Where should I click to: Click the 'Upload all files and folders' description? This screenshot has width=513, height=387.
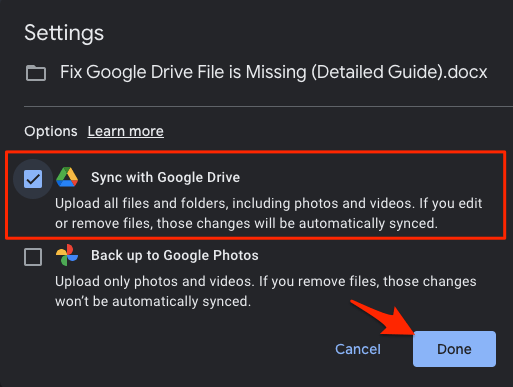[x=269, y=213]
